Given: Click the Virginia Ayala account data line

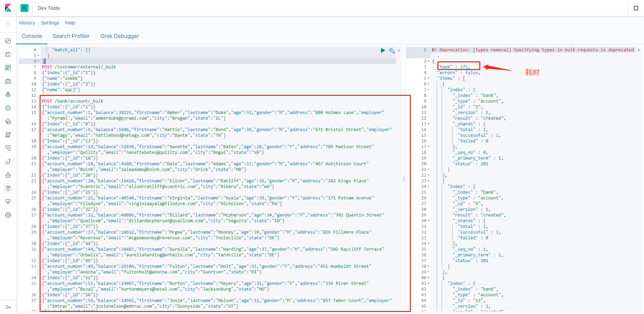Looking at the screenshot, I should click(x=208, y=201).
